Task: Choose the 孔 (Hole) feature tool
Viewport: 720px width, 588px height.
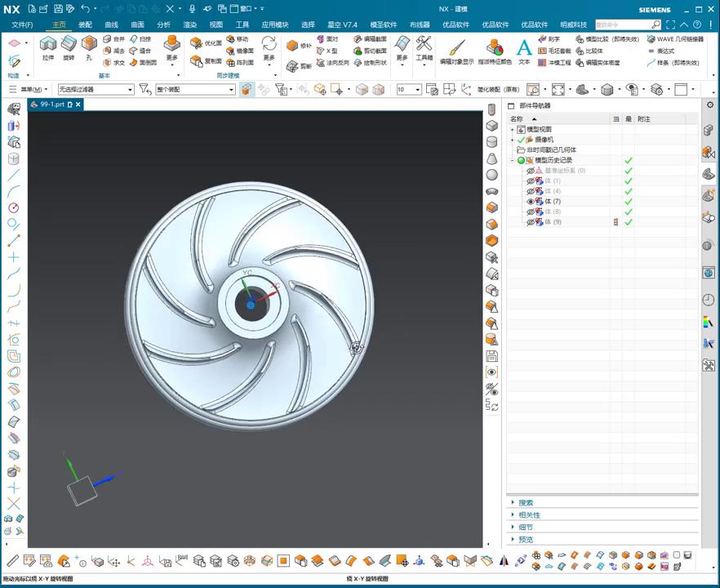Action: pos(89,46)
